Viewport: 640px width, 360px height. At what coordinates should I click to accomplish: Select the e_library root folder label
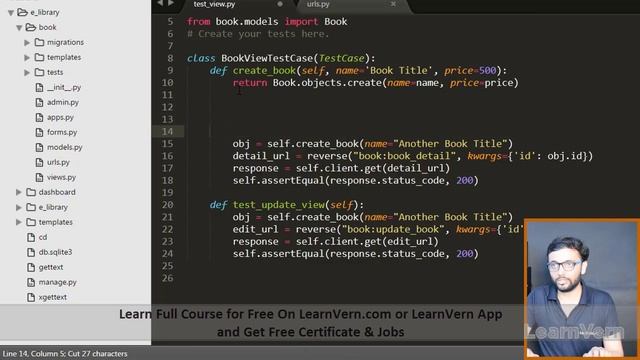click(x=45, y=13)
